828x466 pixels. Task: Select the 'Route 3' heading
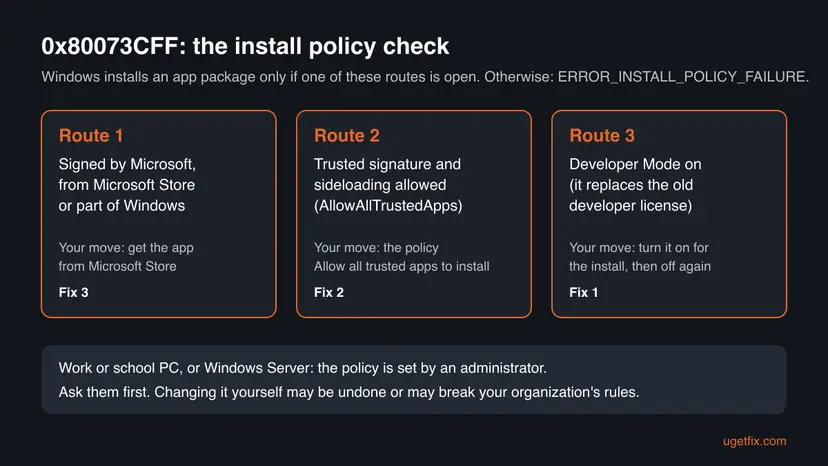point(602,135)
